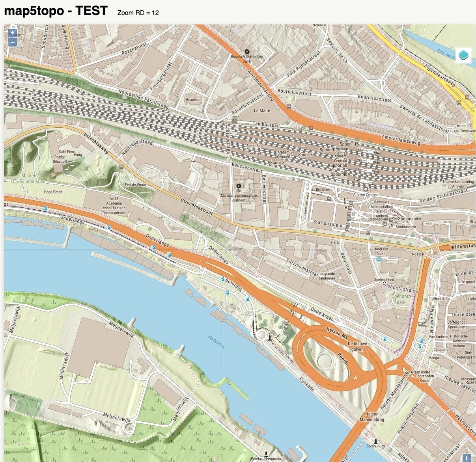Select the Exodus Monument icon
The height and width of the screenshot is (462, 476).
click(x=267, y=454)
